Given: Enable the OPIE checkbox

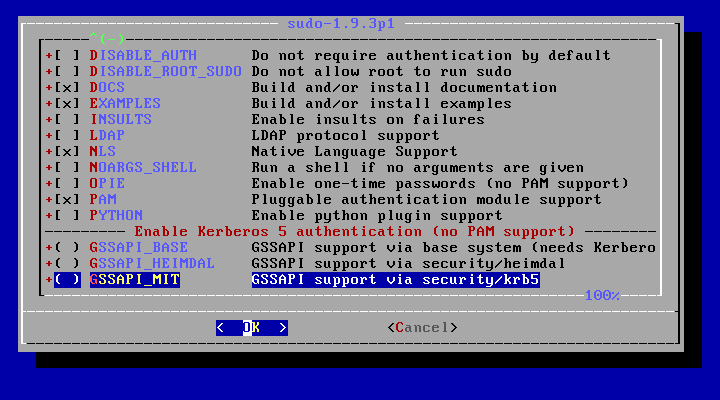Looking at the screenshot, I should click(68, 184).
